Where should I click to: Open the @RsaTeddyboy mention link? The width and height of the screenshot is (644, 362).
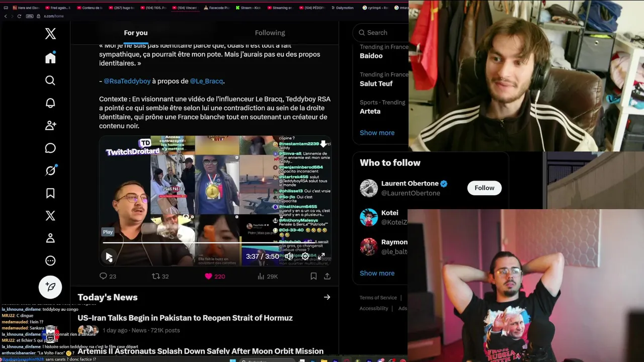[127, 81]
